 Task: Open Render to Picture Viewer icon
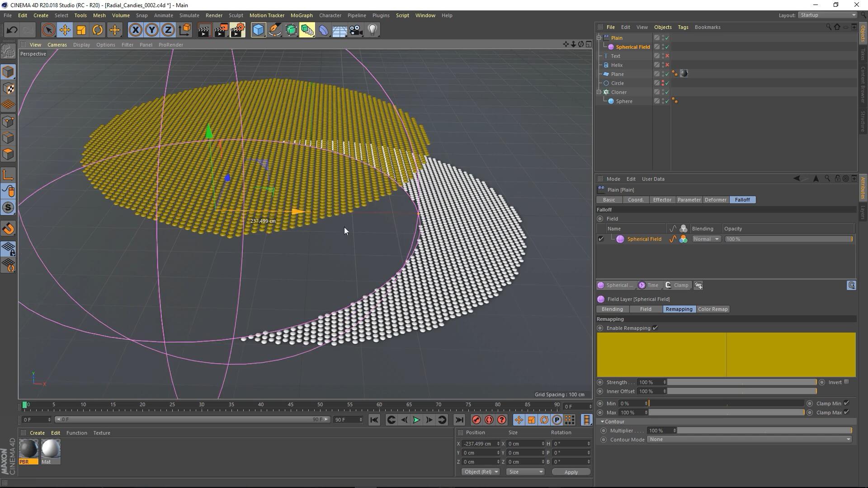221,30
